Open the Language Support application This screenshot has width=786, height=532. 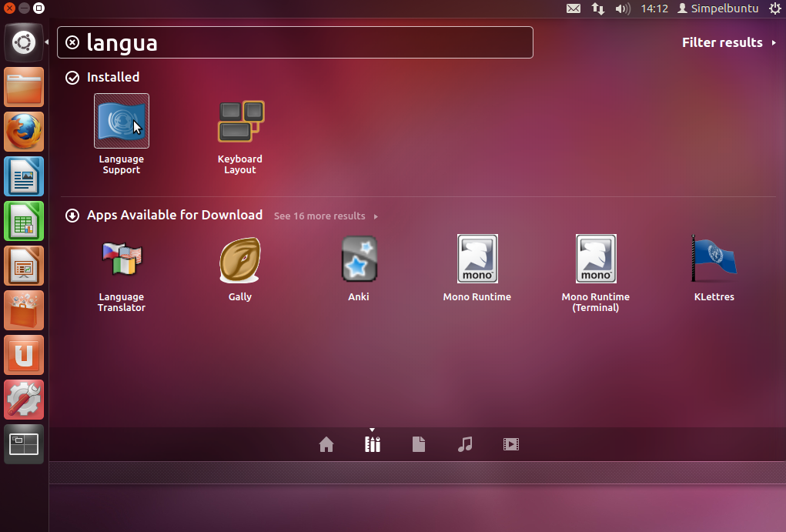tap(122, 122)
